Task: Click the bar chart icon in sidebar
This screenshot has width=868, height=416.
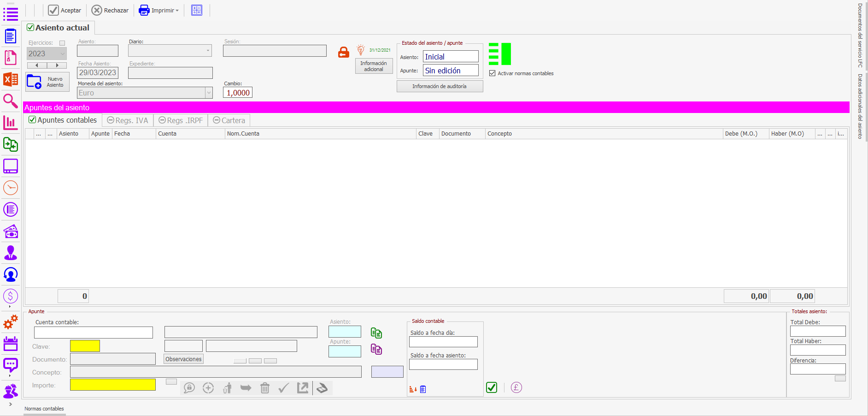Action: [x=11, y=123]
